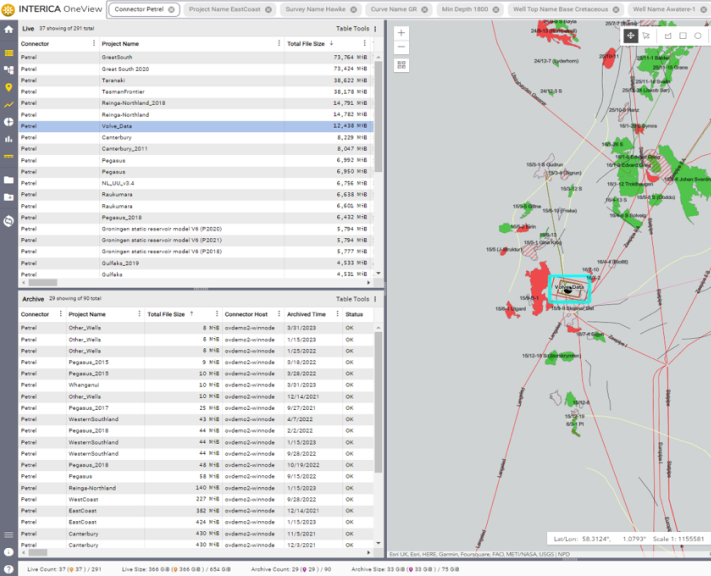The height and width of the screenshot is (576, 711).
Task: Zoom in on the map
Action: click(x=401, y=33)
